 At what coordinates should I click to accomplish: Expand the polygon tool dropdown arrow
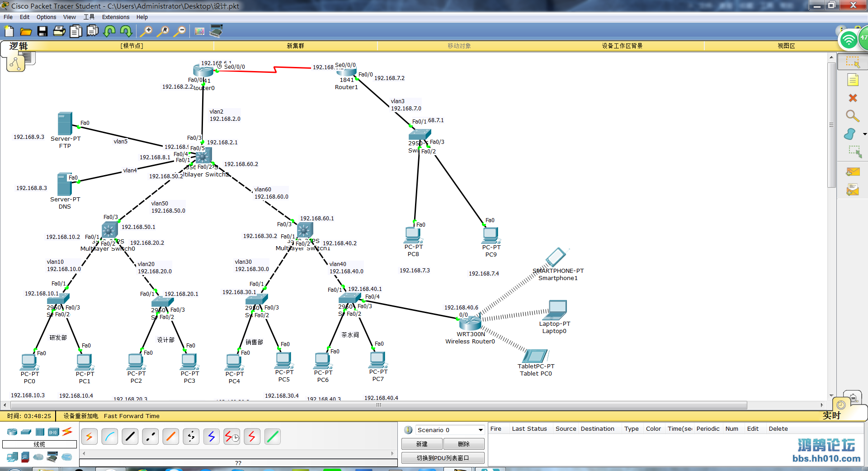coord(864,134)
